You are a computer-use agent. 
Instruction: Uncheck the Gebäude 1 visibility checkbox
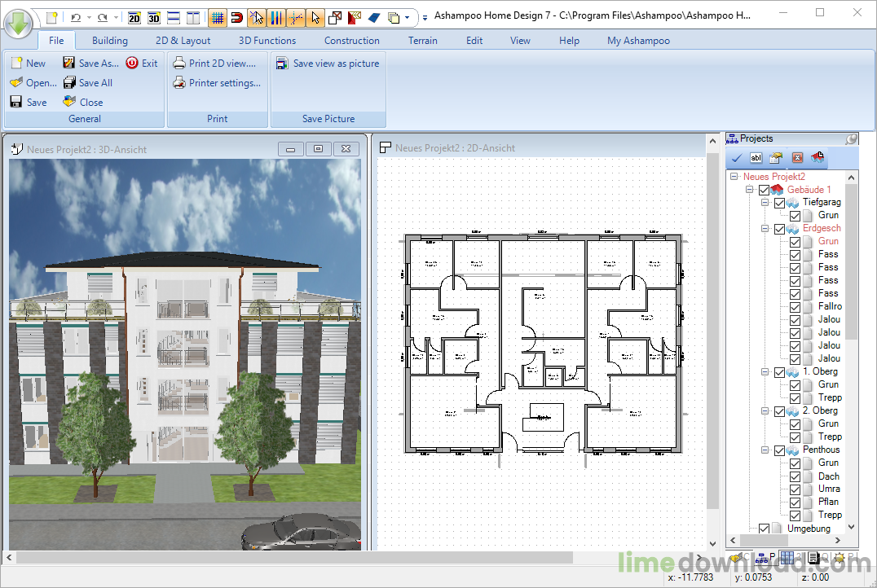click(x=764, y=190)
